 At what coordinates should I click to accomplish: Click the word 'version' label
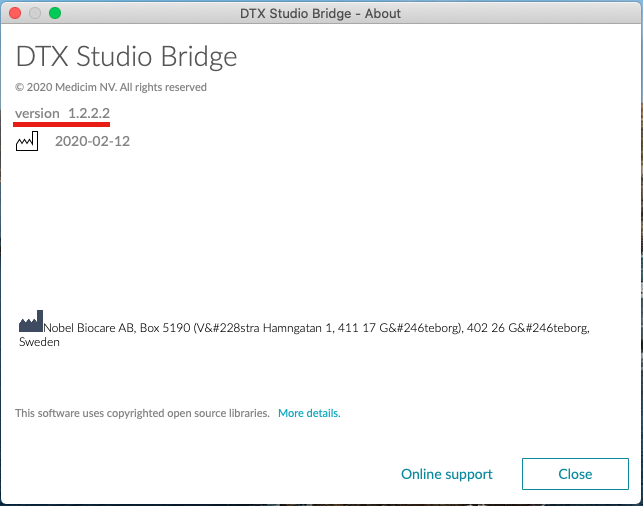pyautogui.click(x=37, y=113)
